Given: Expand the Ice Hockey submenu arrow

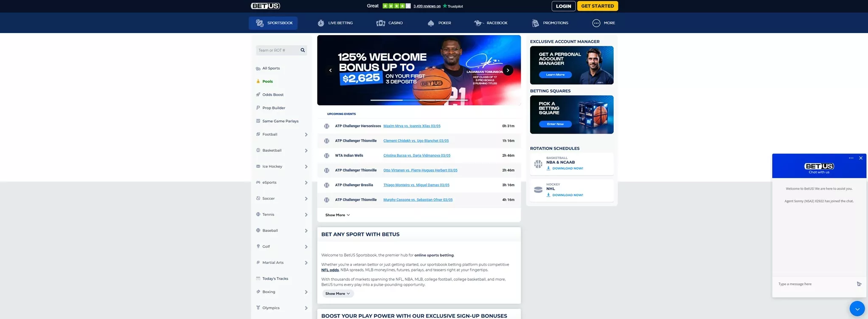Looking at the screenshot, I should click(306, 167).
